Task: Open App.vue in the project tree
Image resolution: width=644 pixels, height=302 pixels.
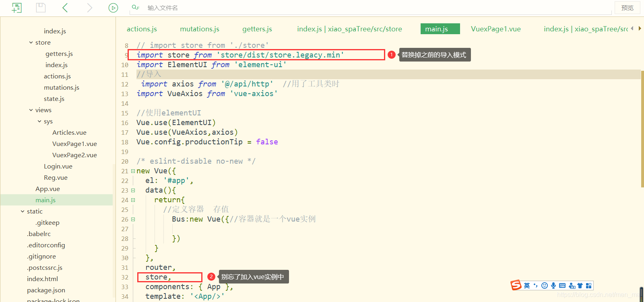Action: (x=47, y=189)
